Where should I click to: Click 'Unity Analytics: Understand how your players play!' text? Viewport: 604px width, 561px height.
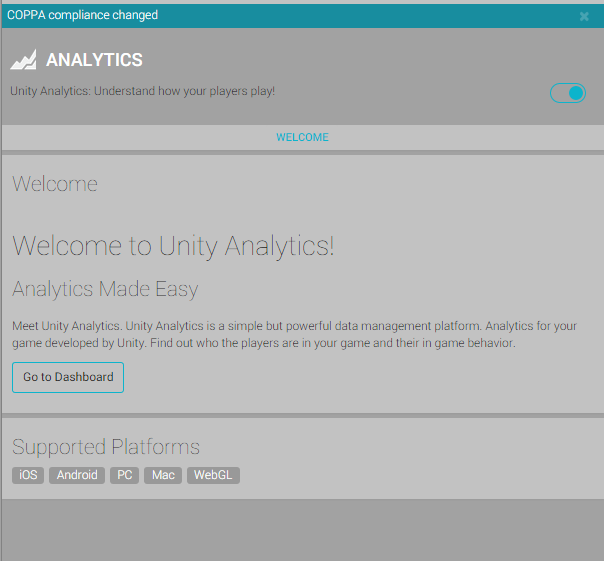coord(143,91)
